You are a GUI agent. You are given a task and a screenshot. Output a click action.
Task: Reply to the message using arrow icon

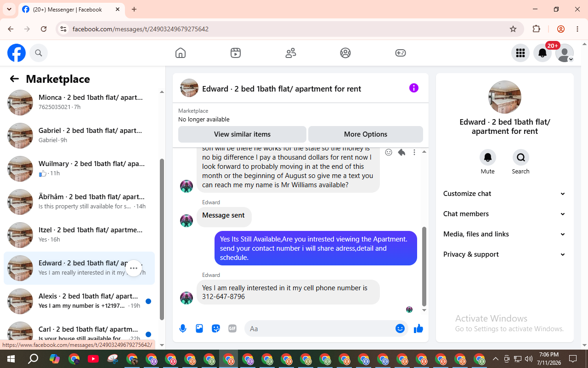coord(401,152)
